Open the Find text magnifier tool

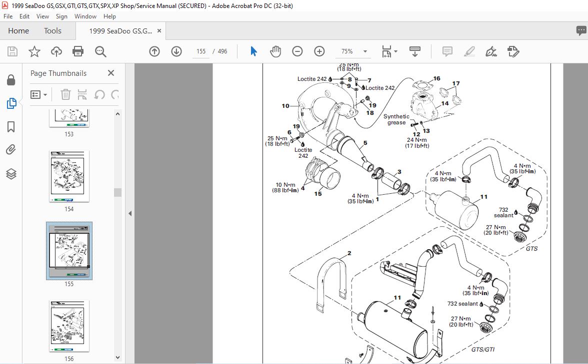tap(100, 51)
